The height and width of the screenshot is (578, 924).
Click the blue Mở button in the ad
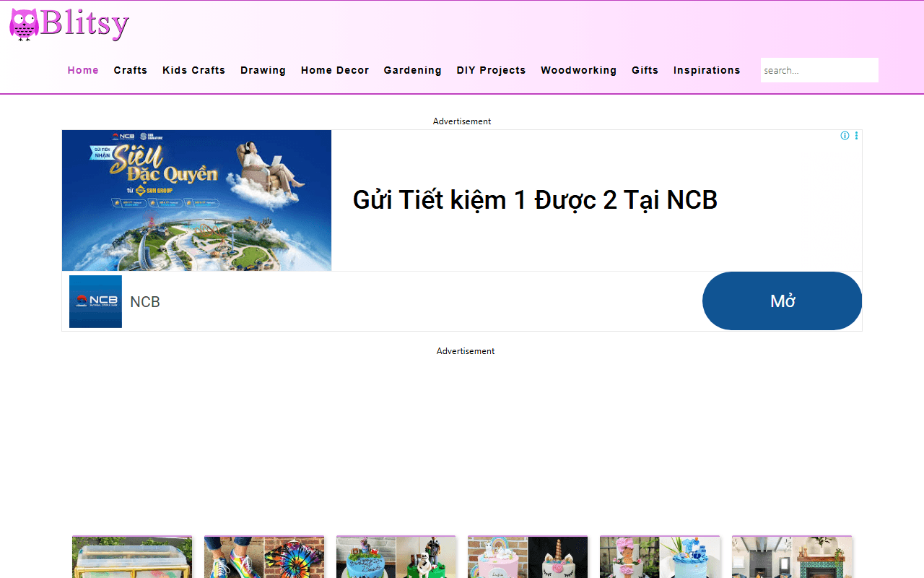click(x=783, y=301)
